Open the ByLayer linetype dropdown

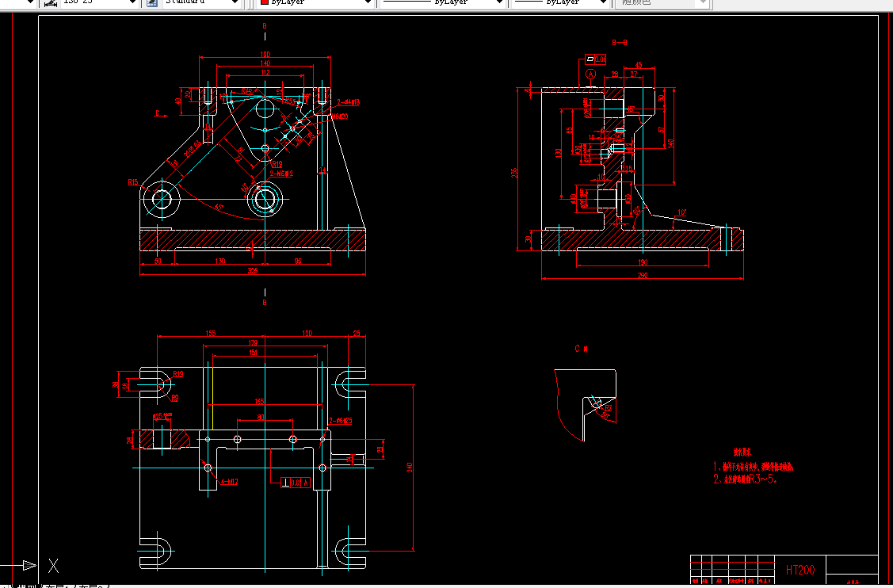(499, 2)
